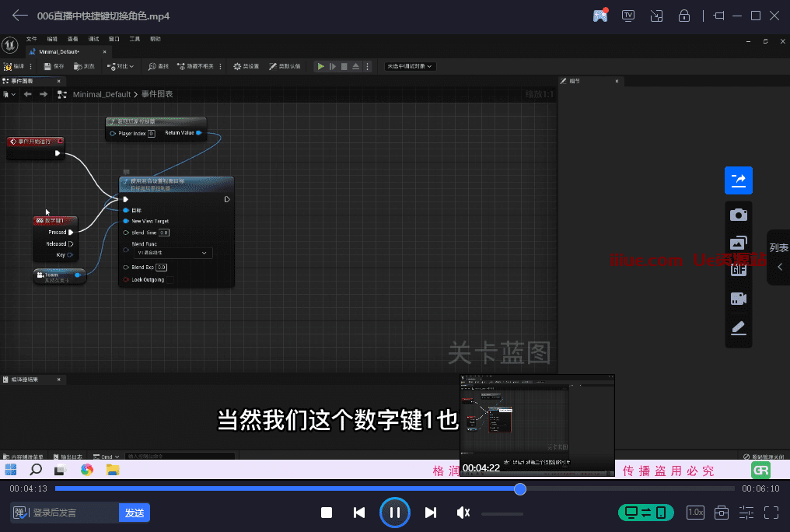Open the playback settings sliders menu

(x=746, y=513)
